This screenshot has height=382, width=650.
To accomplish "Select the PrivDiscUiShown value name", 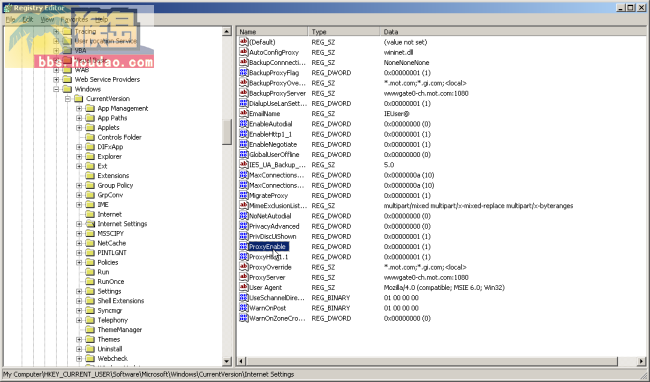I will pos(273,236).
